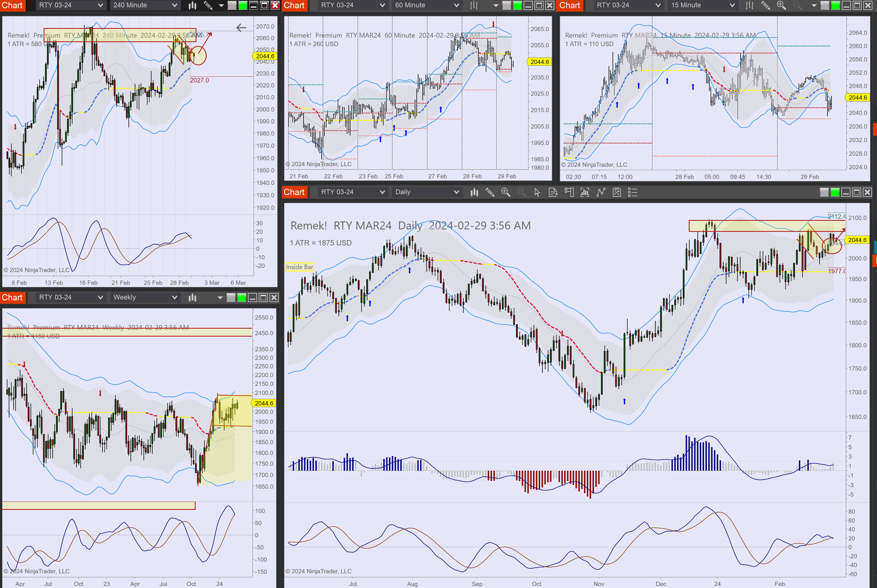
Task: Click the Chart tab of 60 Minute window
Action: [294, 5]
